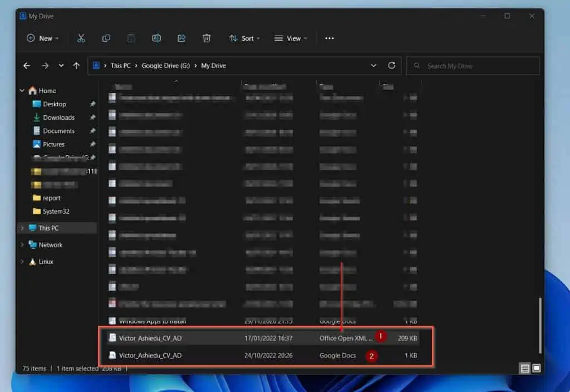Expand the This PC node
The image size is (570, 392).
[x=22, y=228]
